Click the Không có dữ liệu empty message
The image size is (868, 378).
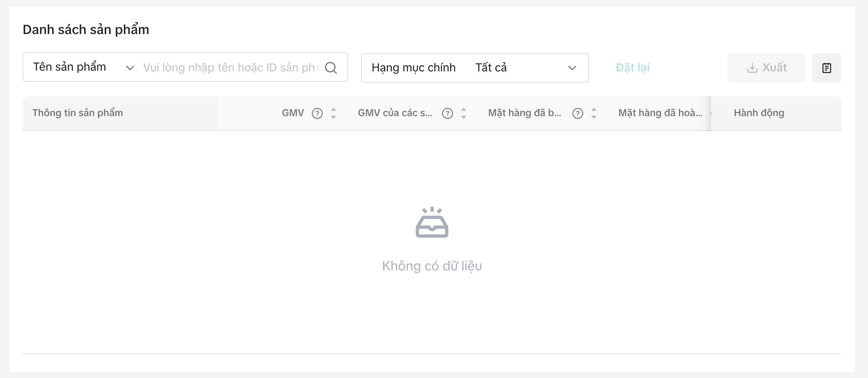tap(432, 266)
